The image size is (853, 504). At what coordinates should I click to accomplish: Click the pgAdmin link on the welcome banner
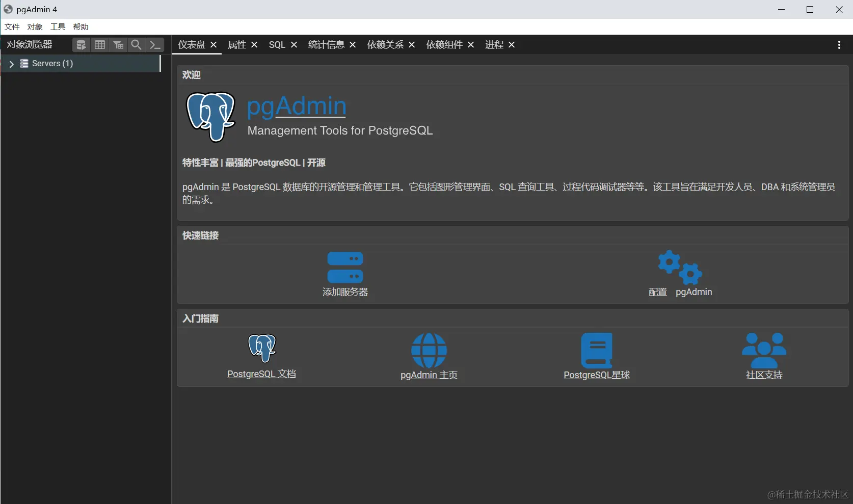click(x=296, y=106)
